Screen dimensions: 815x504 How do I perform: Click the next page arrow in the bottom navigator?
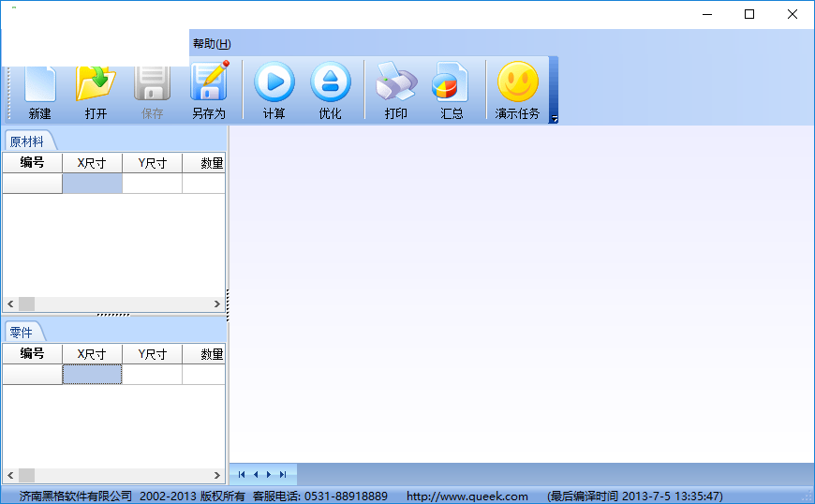(269, 475)
